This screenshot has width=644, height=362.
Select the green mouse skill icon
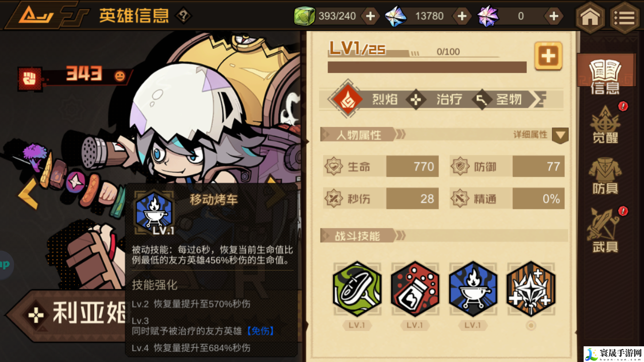click(x=357, y=289)
